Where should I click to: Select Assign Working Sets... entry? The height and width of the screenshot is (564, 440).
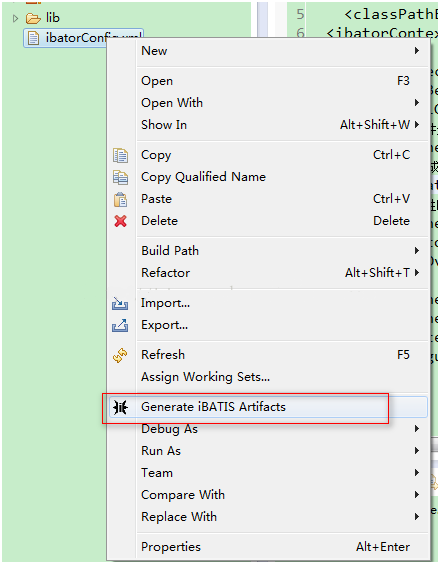267,377
